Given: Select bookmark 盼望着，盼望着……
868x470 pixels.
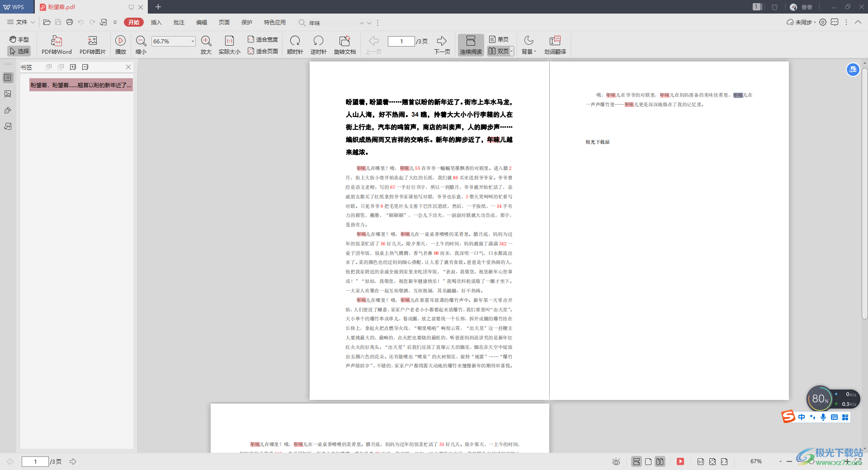Looking at the screenshot, I should click(x=81, y=85).
